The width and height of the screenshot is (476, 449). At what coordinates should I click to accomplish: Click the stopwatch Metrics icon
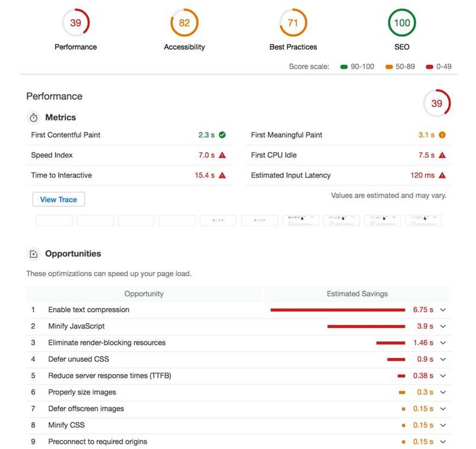[34, 117]
